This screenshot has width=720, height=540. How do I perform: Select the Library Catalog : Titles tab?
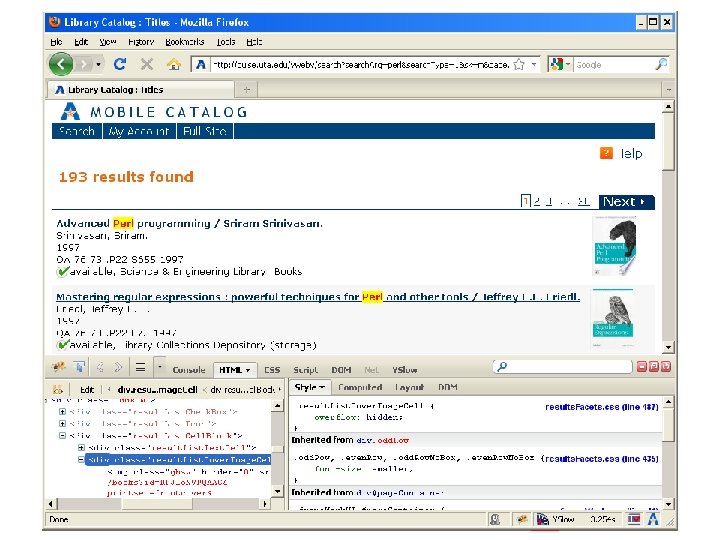141,90
